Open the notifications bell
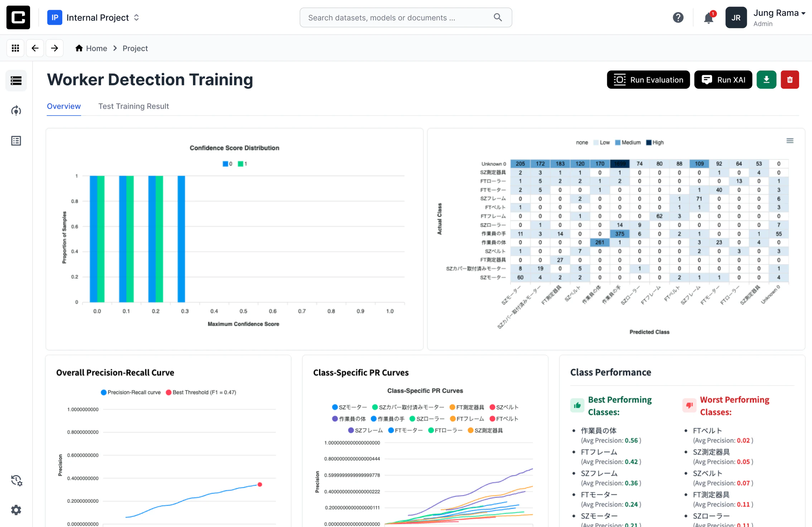812x527 pixels. [x=709, y=18]
